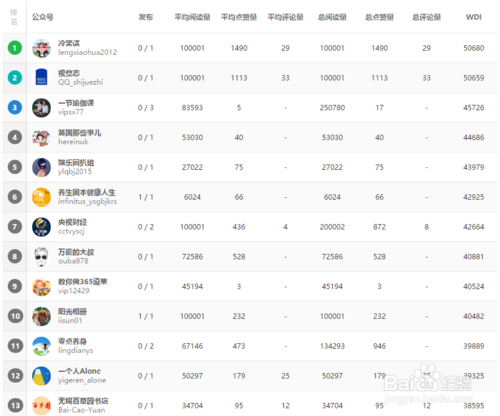Click the ouba878 sunglasses avatar
Image resolution: width=500 pixels, height=416 pixels.
[41, 257]
